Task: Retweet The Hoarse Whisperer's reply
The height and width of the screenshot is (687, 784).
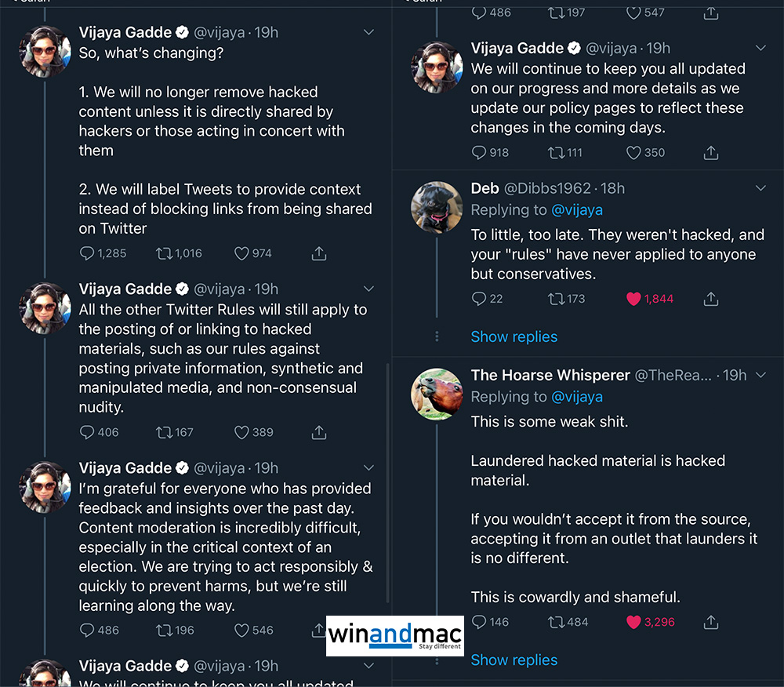Action: (556, 622)
